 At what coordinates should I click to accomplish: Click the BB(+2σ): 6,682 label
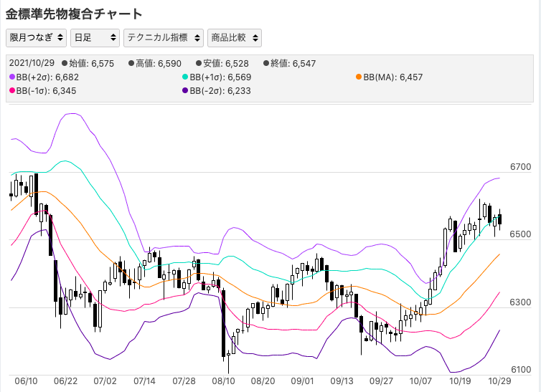47,77
